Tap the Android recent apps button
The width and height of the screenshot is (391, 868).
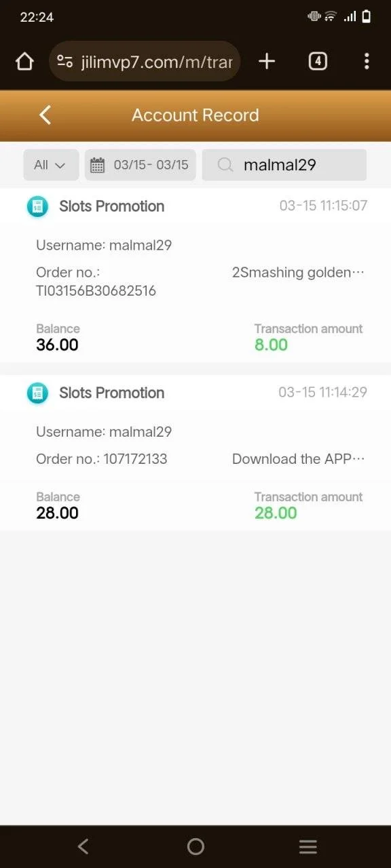click(x=308, y=846)
